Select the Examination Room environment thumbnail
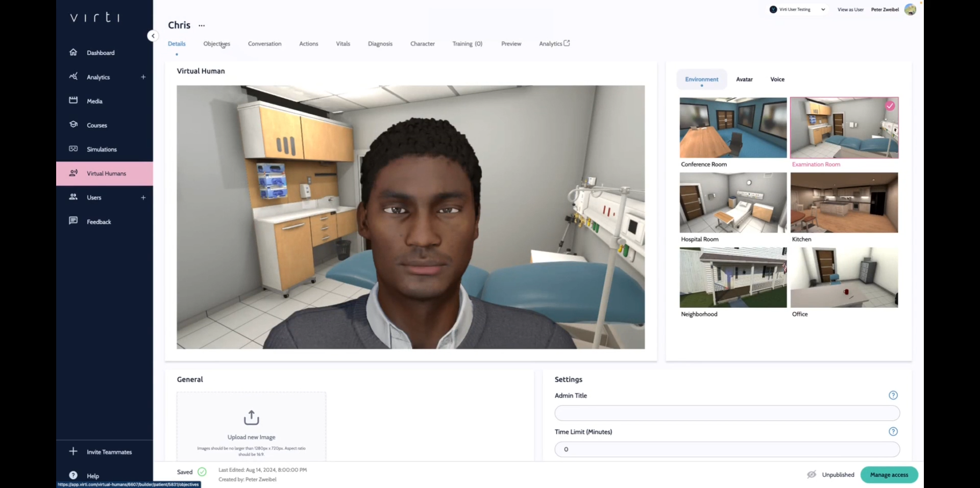The height and width of the screenshot is (488, 980). point(844,128)
